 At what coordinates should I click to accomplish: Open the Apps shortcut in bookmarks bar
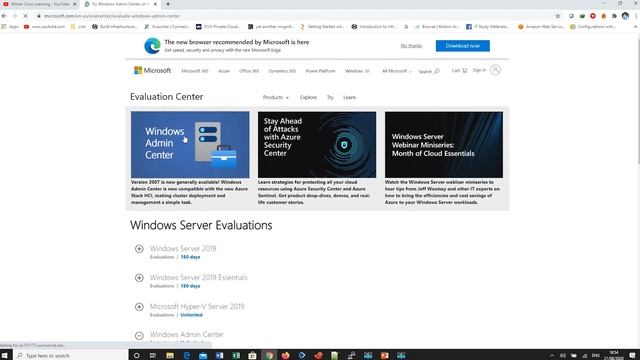point(10,27)
